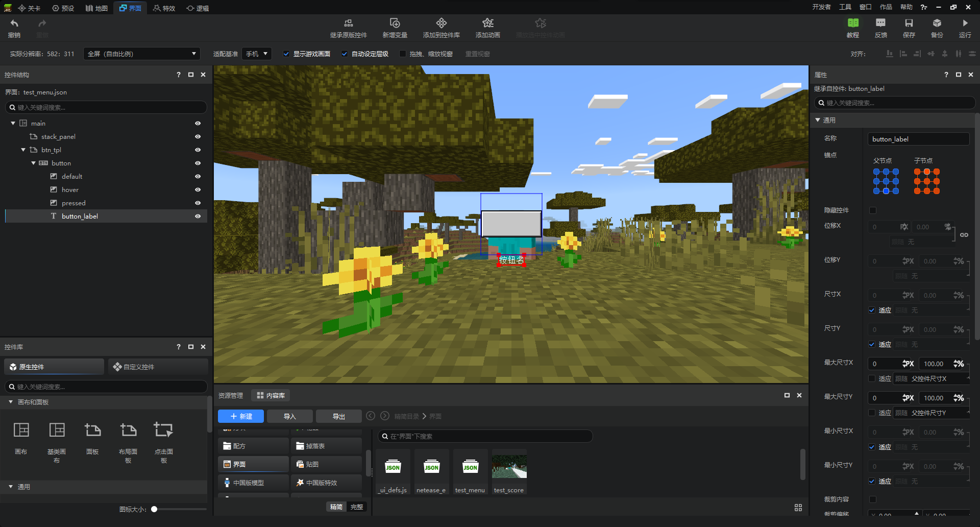Open the 关卡 top tab

tap(29, 8)
